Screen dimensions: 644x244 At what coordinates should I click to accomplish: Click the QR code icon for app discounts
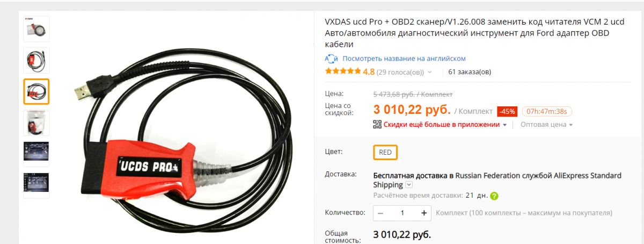click(x=377, y=125)
